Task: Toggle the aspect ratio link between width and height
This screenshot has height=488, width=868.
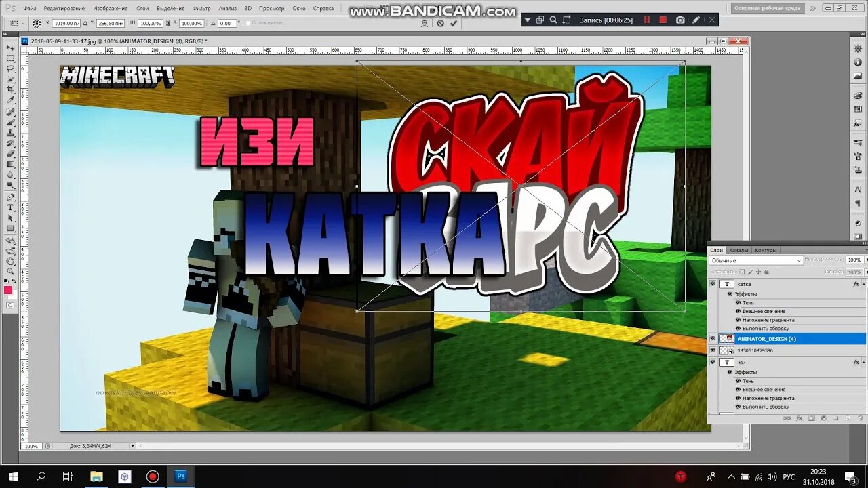Action: pos(168,23)
